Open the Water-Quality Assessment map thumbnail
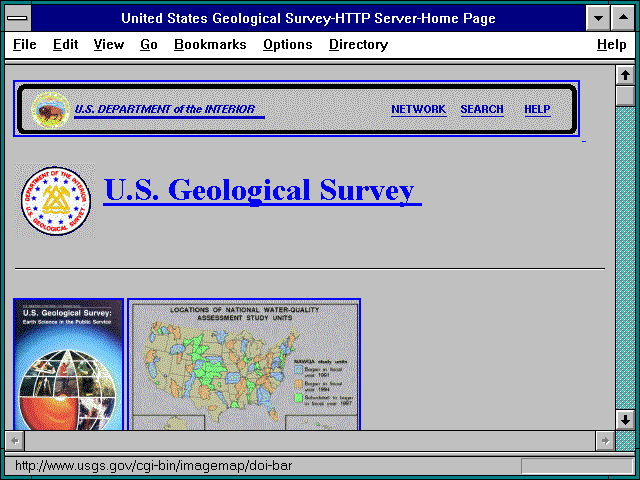This screenshot has height=480, width=640. coord(244,364)
